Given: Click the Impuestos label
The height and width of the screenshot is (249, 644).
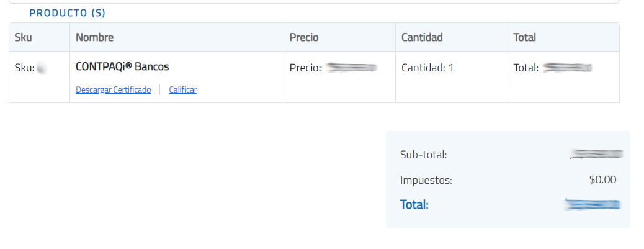Looking at the screenshot, I should (x=426, y=181).
